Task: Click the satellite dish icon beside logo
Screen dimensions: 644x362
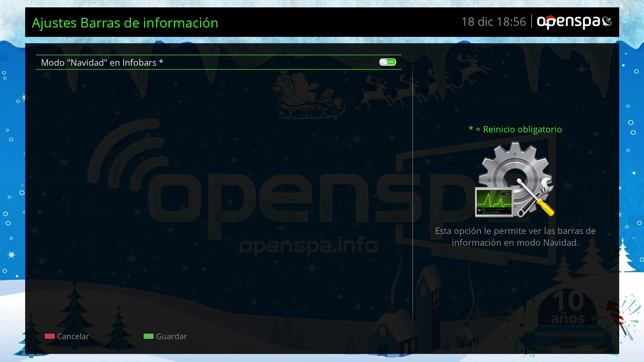Action: (x=607, y=21)
